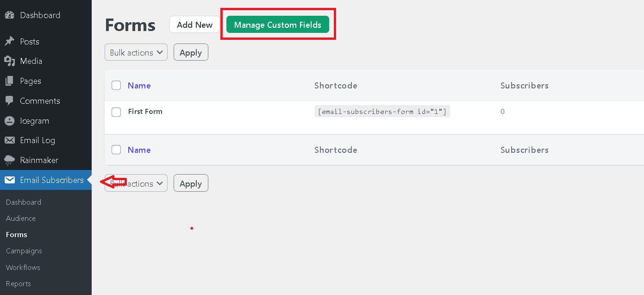Open the Audience submenu item

[x=21, y=219]
